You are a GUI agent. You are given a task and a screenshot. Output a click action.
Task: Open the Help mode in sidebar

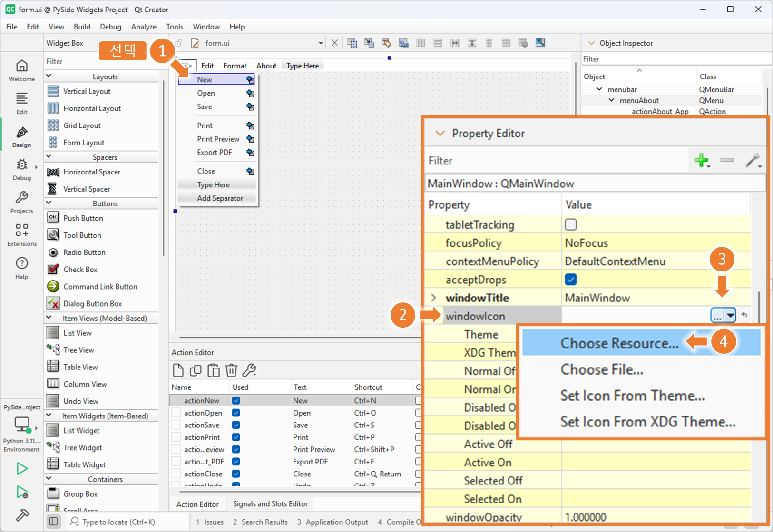[21, 268]
